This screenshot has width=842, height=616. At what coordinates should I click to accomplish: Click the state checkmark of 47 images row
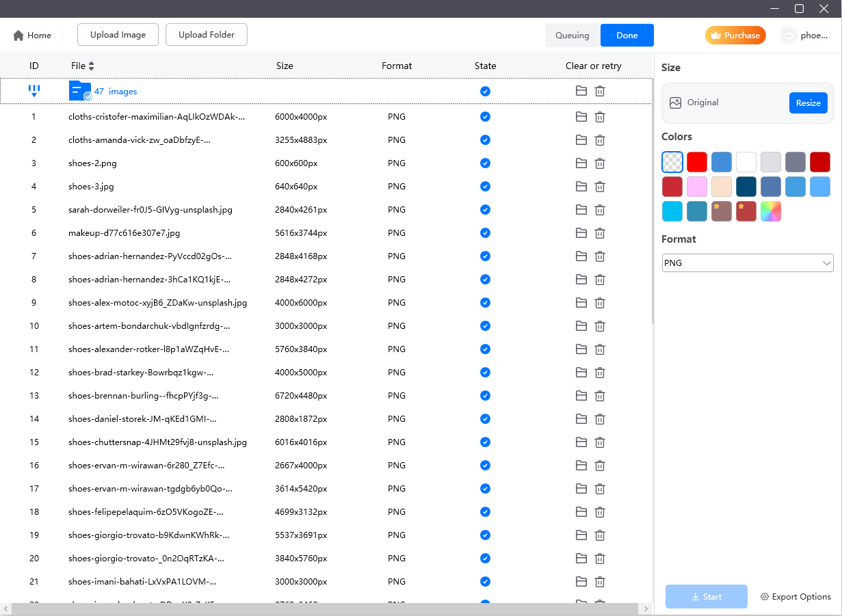point(485,91)
